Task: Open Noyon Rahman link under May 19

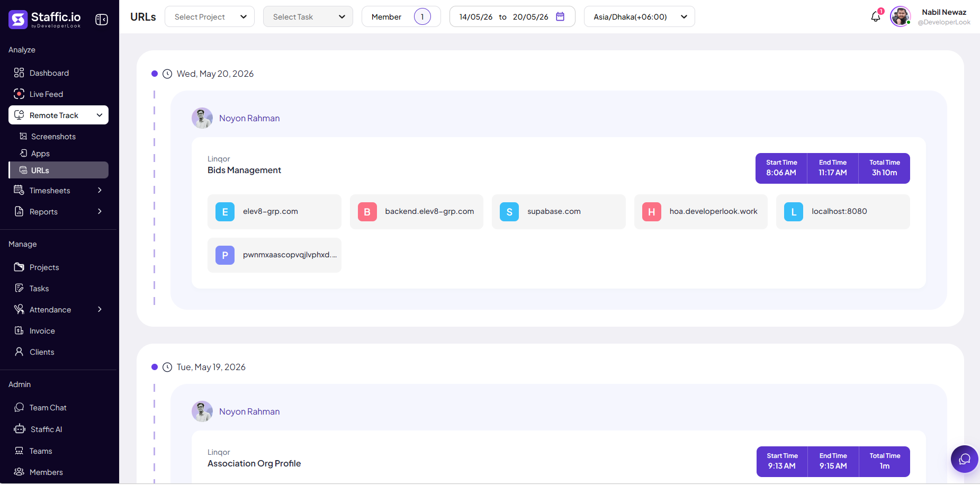Action: pos(249,411)
